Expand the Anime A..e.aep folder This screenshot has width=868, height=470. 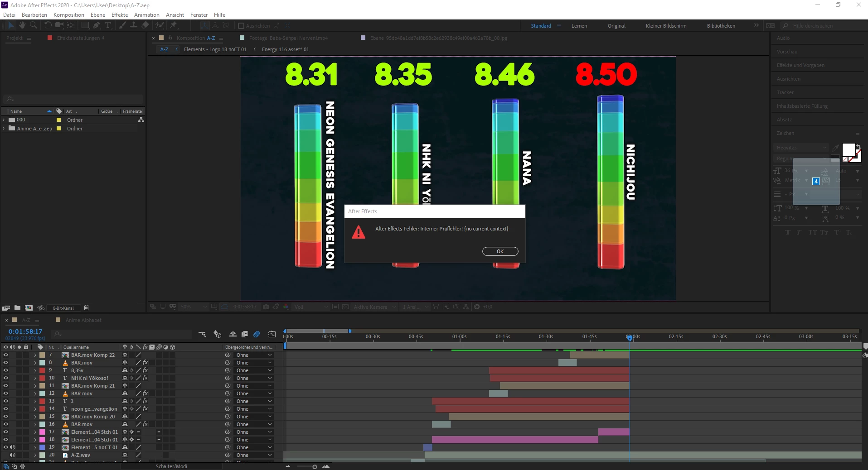tap(4, 129)
